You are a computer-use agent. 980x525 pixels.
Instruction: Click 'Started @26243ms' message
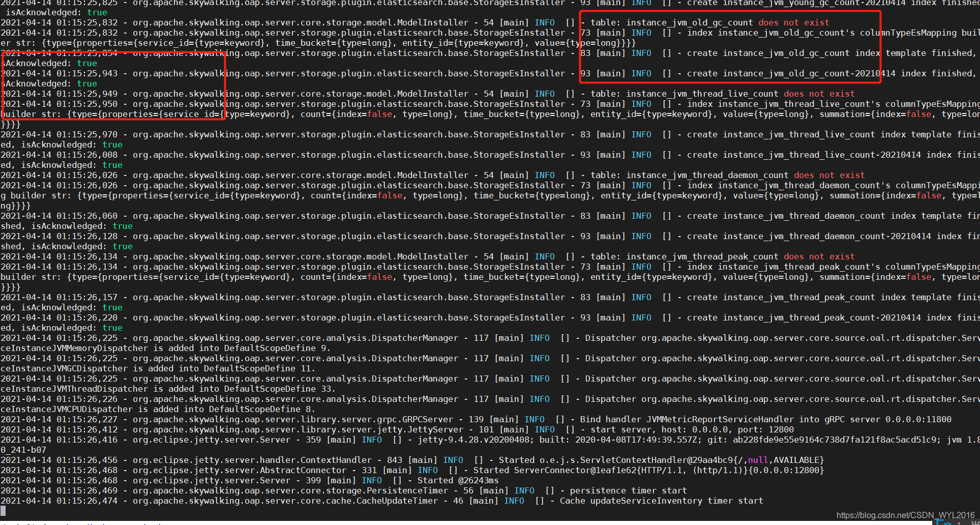(x=458, y=480)
